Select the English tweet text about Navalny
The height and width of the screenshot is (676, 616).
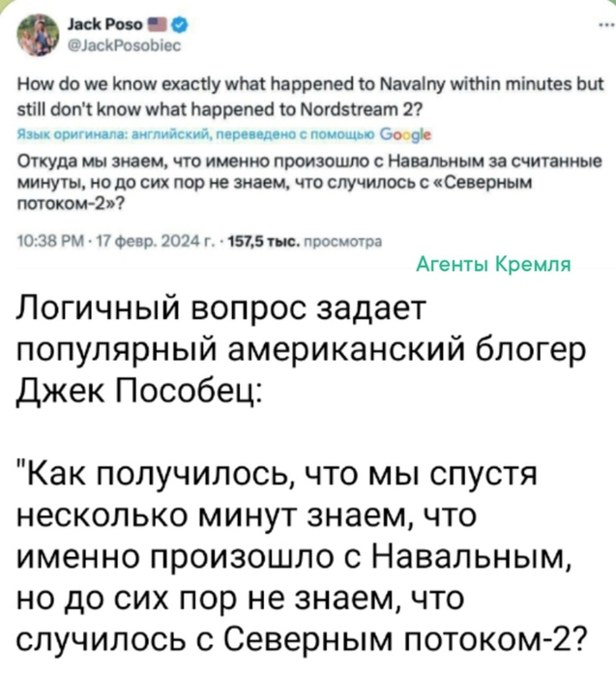(x=310, y=97)
